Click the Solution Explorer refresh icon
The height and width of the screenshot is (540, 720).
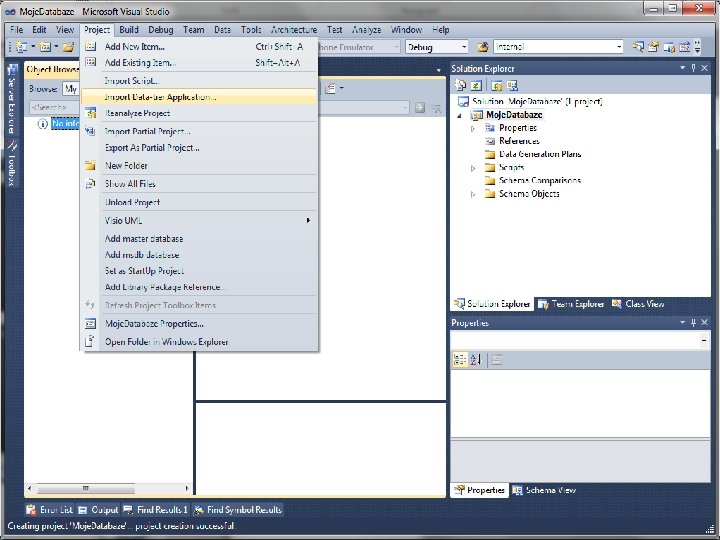[477, 85]
